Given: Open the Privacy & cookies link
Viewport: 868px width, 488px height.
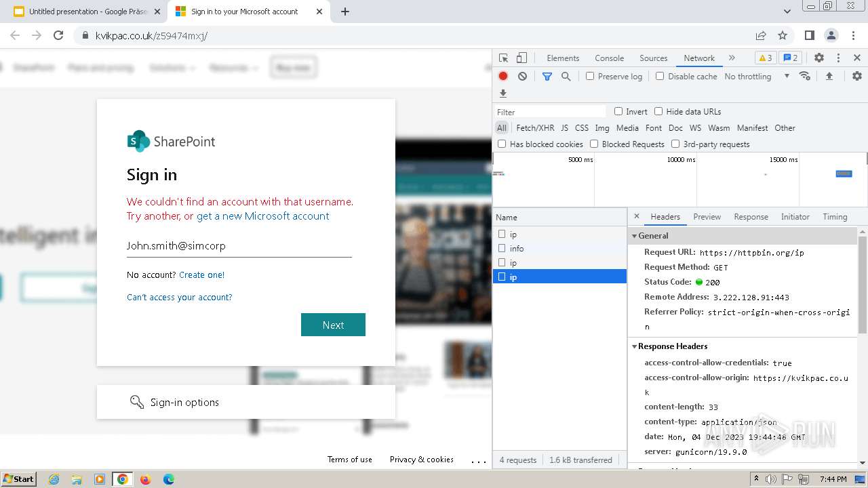Looking at the screenshot, I should click(x=422, y=460).
